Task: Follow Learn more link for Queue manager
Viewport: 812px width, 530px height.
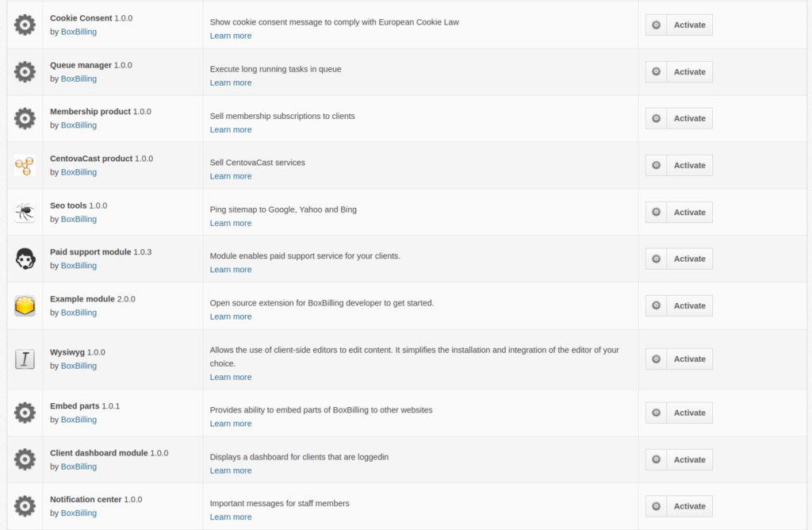Action: (231, 83)
